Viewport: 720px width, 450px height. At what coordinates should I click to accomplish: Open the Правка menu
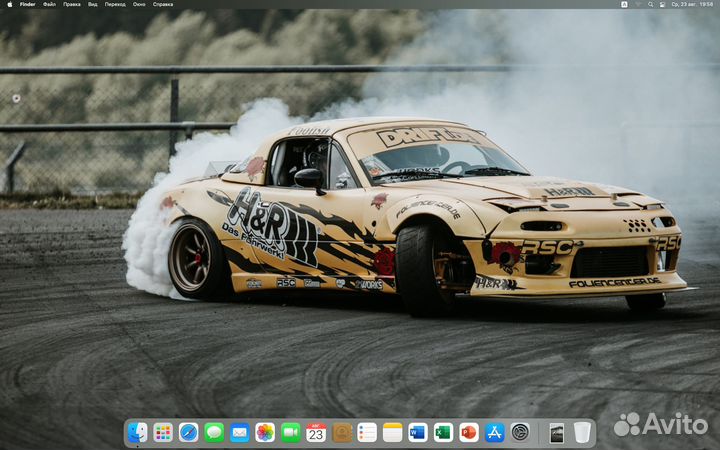pyautogui.click(x=72, y=4)
